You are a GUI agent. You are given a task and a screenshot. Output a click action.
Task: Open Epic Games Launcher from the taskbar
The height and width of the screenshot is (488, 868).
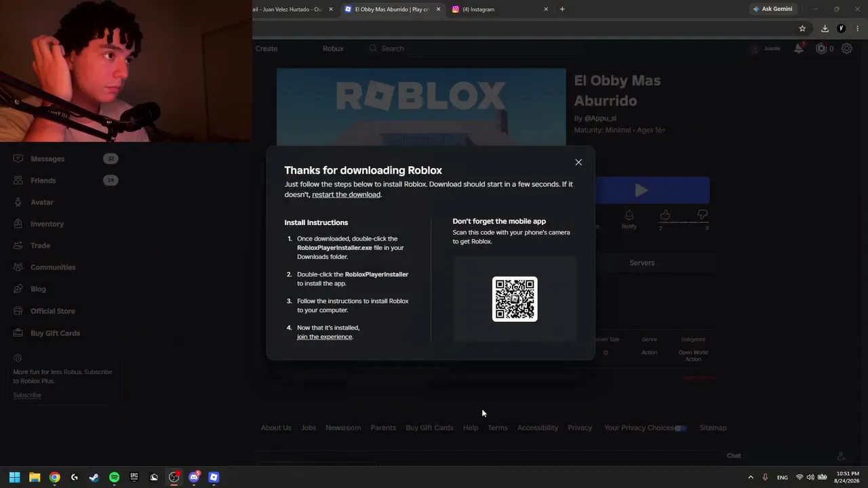click(x=134, y=477)
